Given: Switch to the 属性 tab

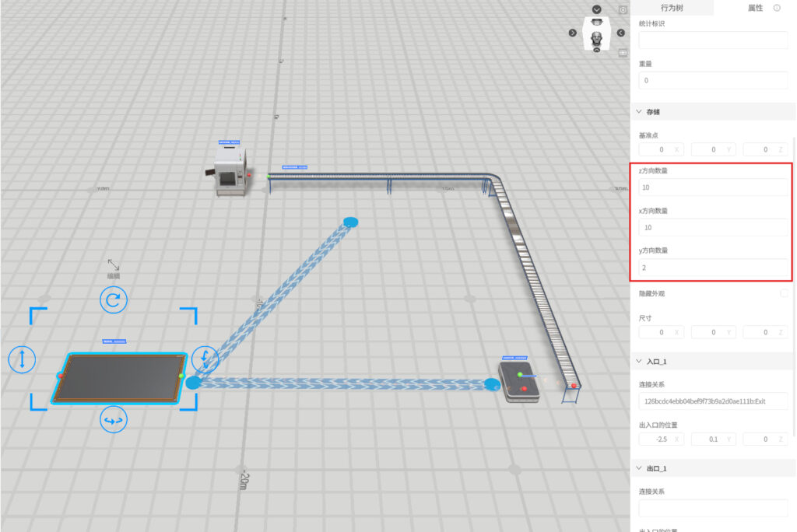Looking at the screenshot, I should coord(755,8).
